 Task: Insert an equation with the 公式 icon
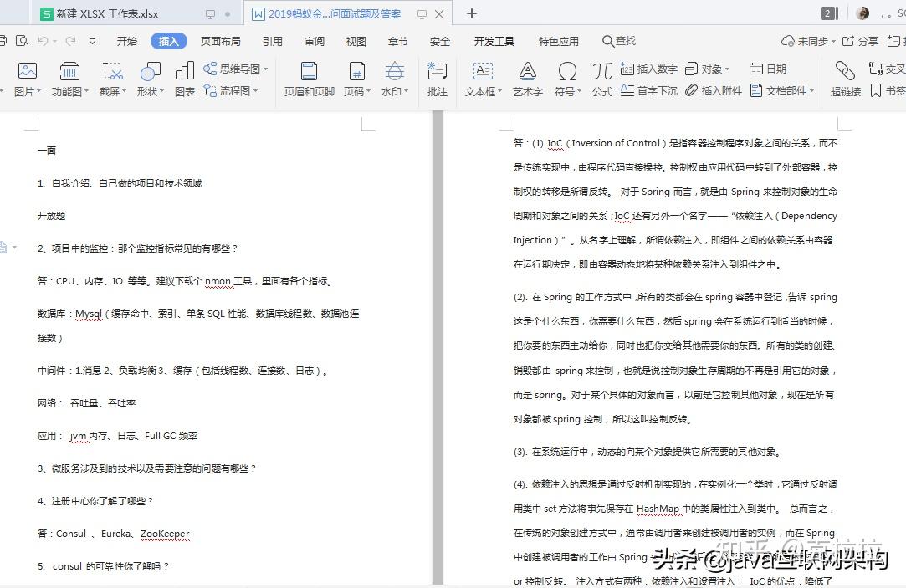point(601,79)
